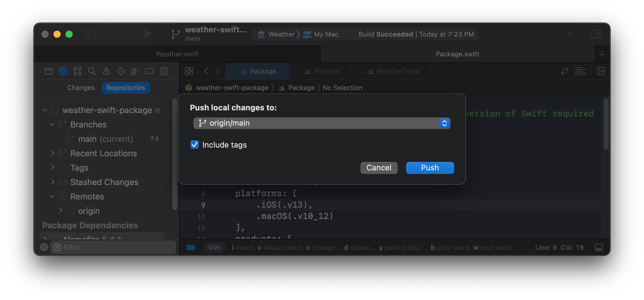
Task: Select the main (current) branch
Action: click(x=105, y=139)
